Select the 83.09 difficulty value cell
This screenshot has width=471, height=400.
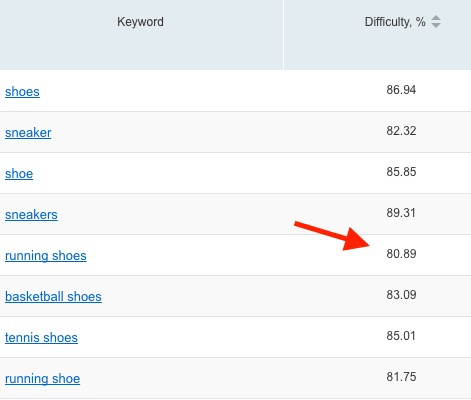click(401, 295)
